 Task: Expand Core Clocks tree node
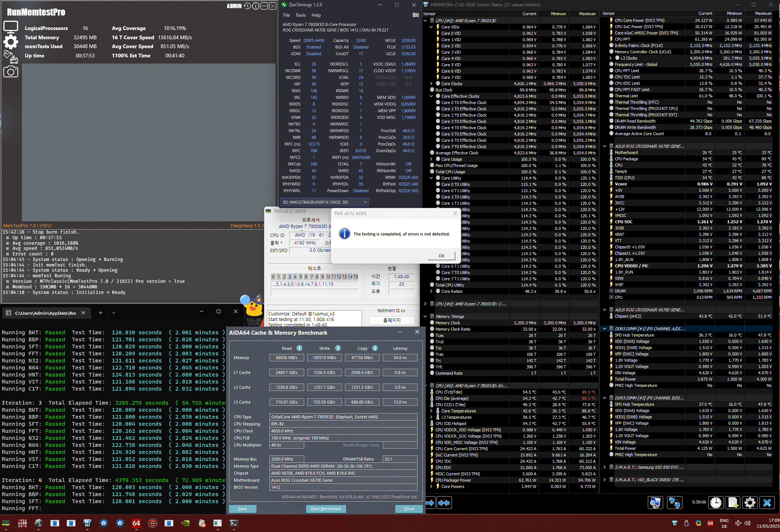pos(431,84)
